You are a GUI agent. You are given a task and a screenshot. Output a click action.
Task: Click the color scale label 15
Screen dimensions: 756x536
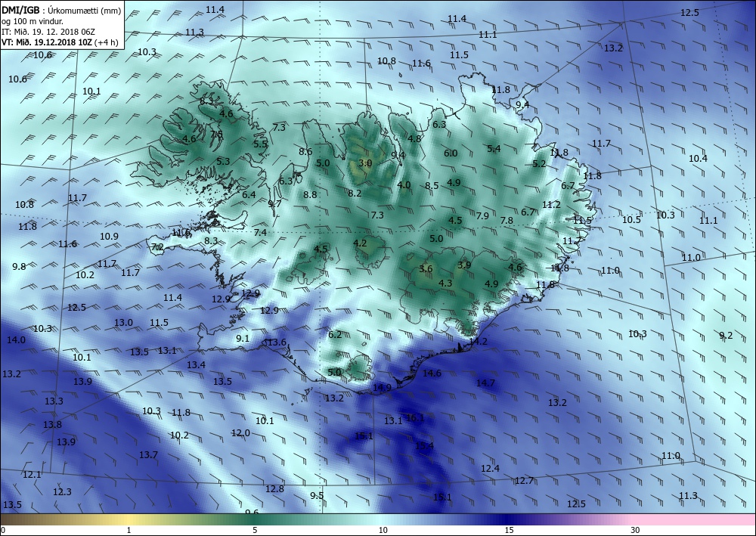509,530
